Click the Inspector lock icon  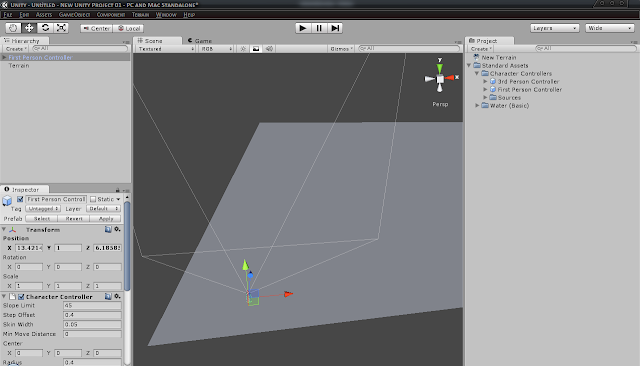[x=118, y=190]
